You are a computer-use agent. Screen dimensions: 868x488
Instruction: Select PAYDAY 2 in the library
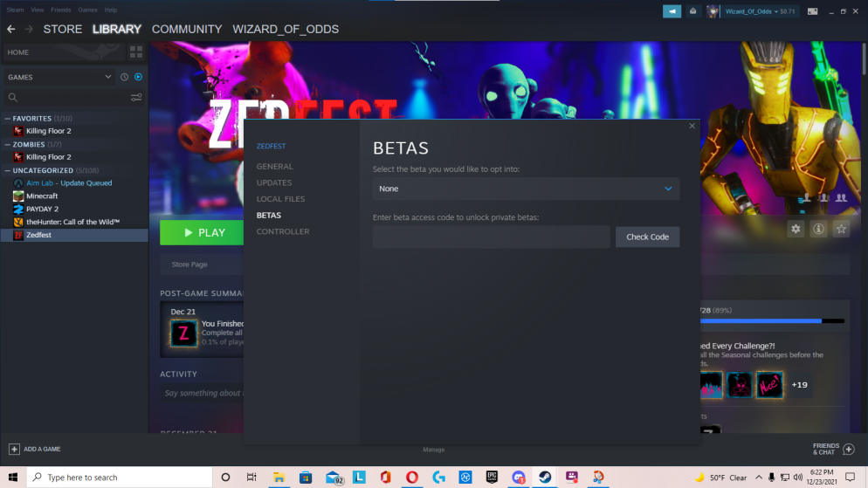pyautogui.click(x=74, y=210)
